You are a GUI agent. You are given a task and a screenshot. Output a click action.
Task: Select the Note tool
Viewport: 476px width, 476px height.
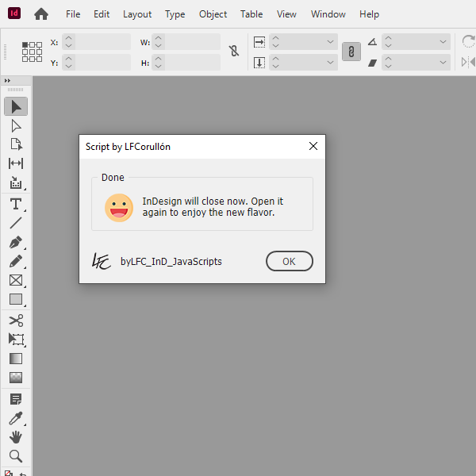(16, 399)
